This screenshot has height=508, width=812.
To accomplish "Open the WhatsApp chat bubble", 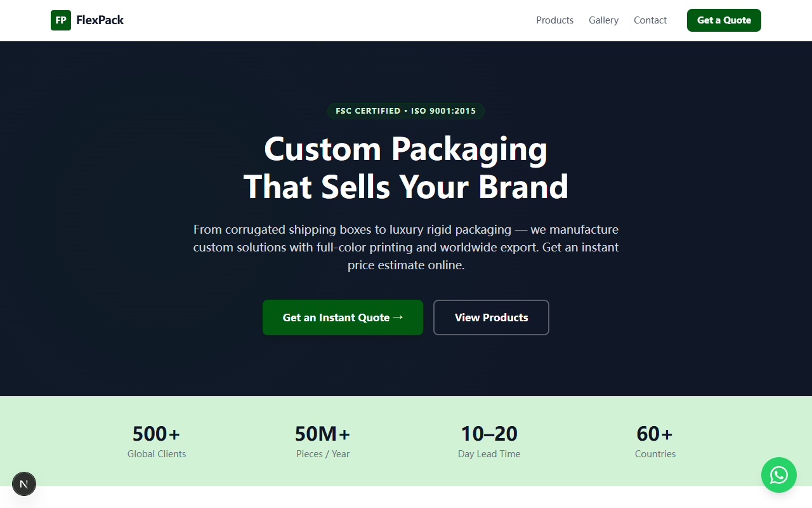I will 779,475.
